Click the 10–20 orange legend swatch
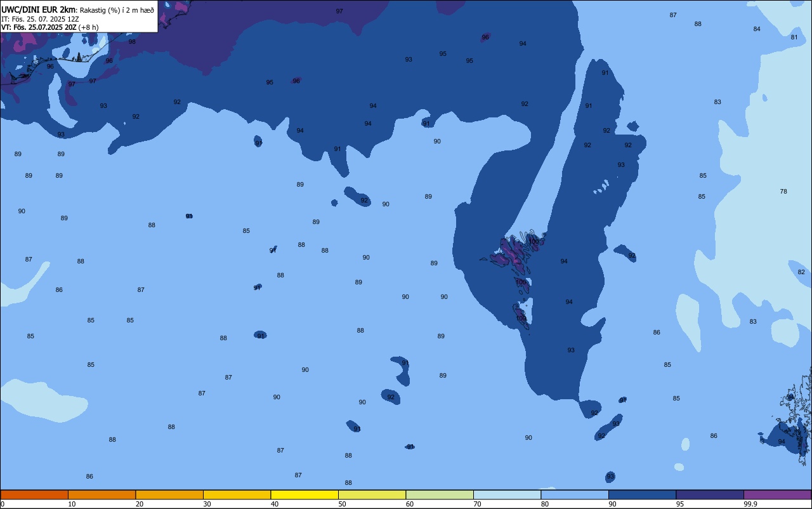Screen dimensions: 812x509 point(101,494)
